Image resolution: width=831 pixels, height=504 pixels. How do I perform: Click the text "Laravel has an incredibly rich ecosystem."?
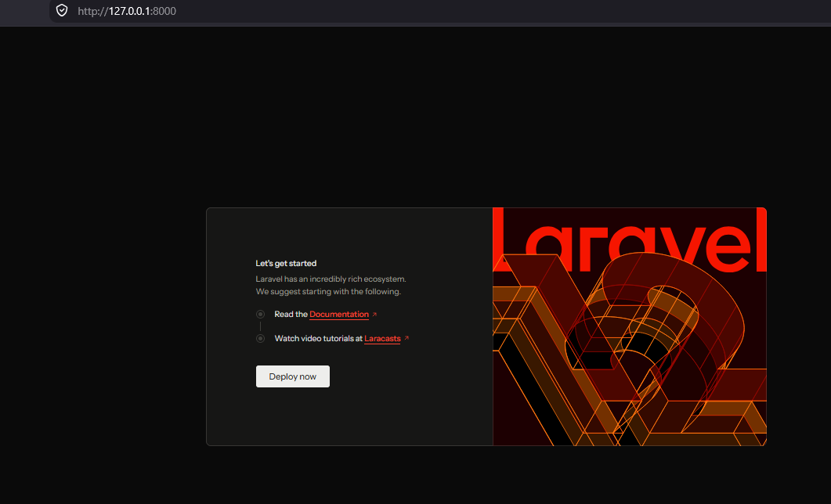click(x=331, y=279)
